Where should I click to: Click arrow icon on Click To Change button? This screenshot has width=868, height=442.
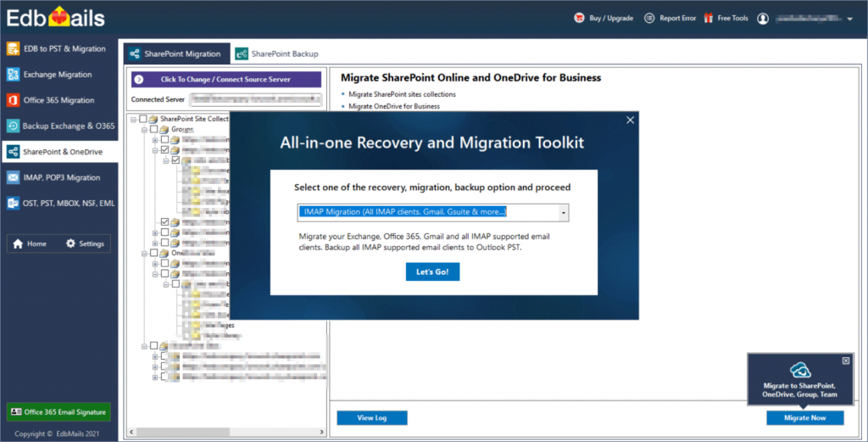(139, 80)
